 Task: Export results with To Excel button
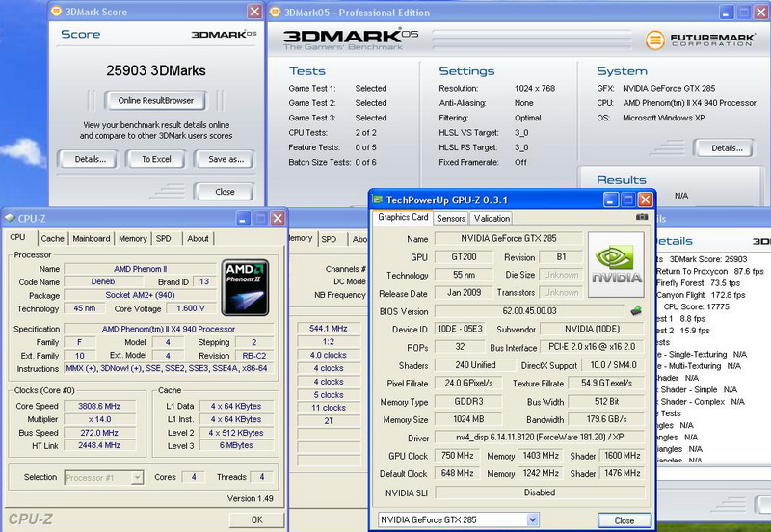tap(156, 159)
